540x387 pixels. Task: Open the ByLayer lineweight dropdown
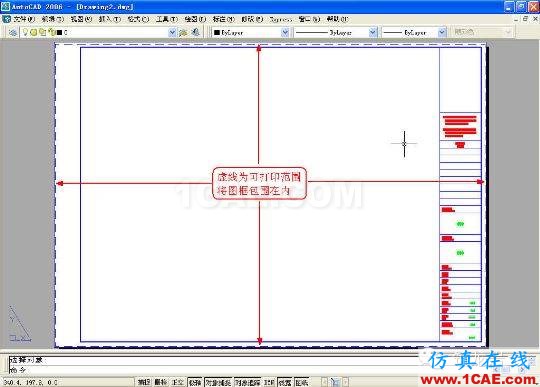click(x=442, y=32)
